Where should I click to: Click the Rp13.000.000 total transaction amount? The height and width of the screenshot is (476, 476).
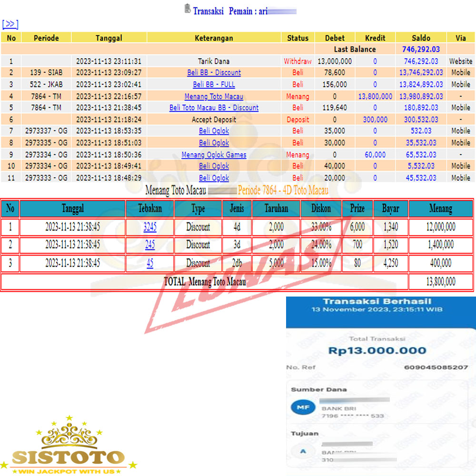[x=377, y=351]
